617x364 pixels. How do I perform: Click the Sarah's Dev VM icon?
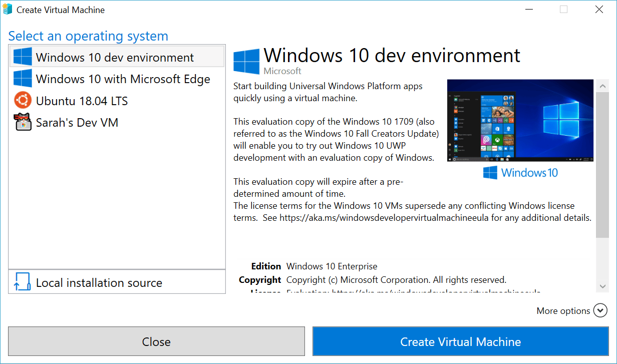point(22,122)
